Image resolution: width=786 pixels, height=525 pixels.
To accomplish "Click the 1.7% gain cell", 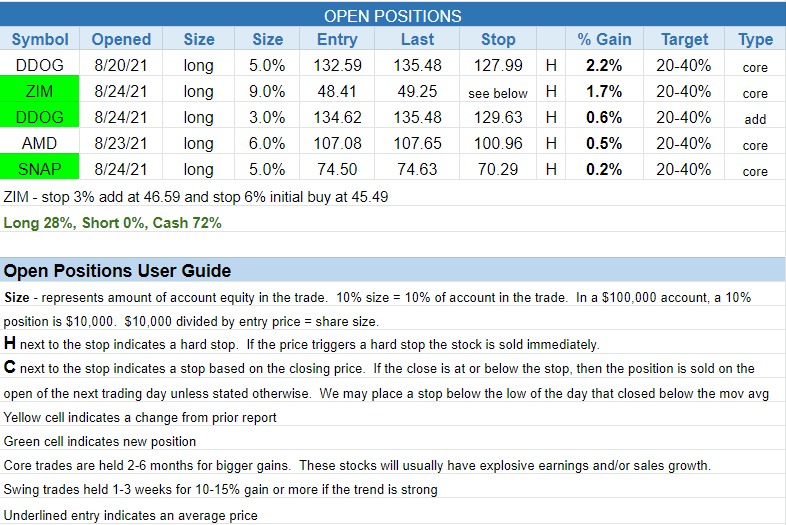I will 604,91.
